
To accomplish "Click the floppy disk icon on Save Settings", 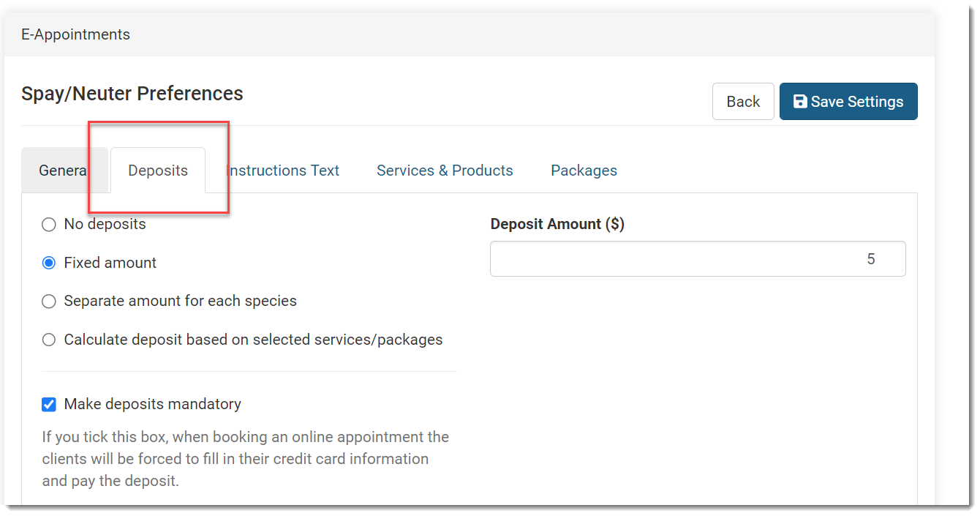I will 800,102.
